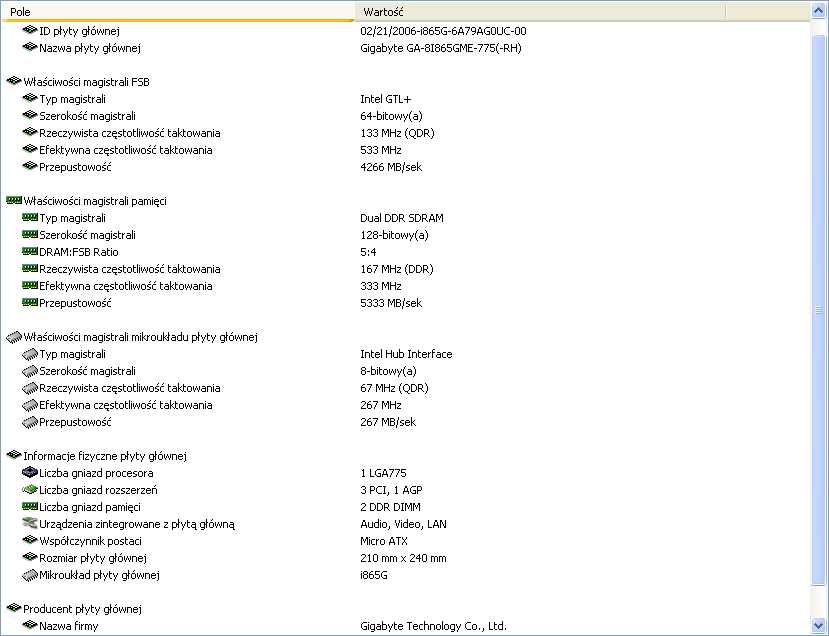Click icon next to Współczynnik postaci
The width and height of the screenshot is (829, 636).
click(30, 540)
